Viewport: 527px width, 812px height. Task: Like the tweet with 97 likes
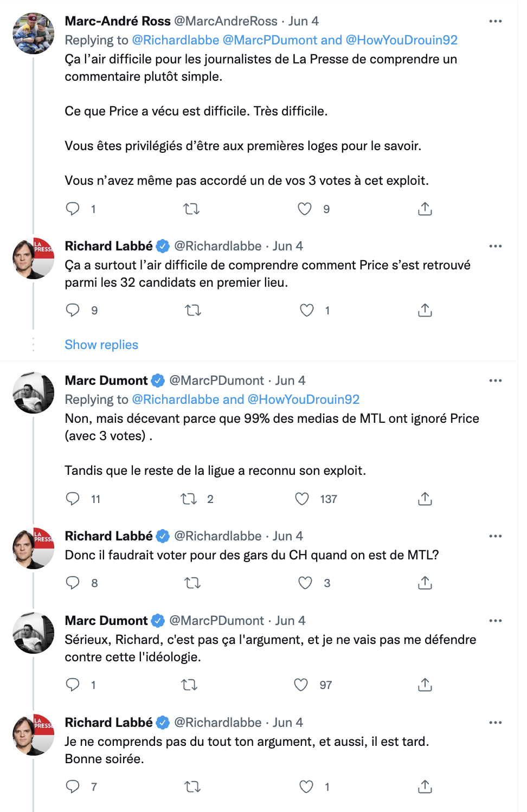pyautogui.click(x=301, y=685)
